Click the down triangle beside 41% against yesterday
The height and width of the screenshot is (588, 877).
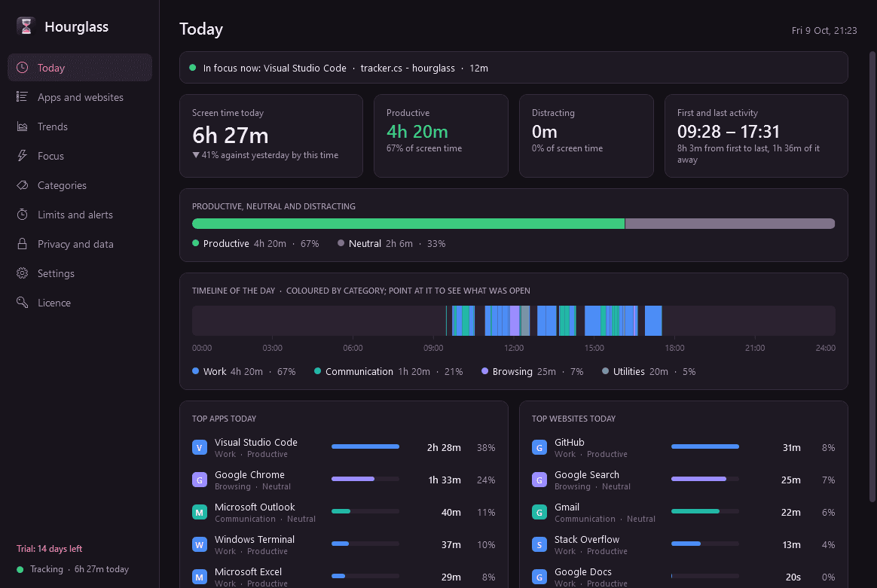pos(196,155)
